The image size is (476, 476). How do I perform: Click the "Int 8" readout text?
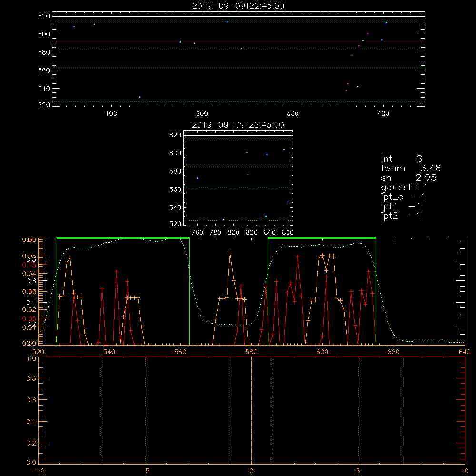tap(401, 159)
